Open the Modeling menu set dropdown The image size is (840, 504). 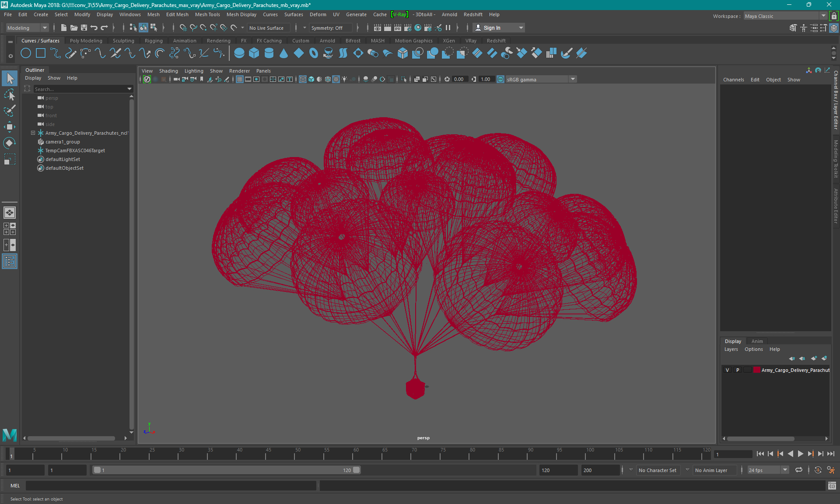tap(27, 28)
